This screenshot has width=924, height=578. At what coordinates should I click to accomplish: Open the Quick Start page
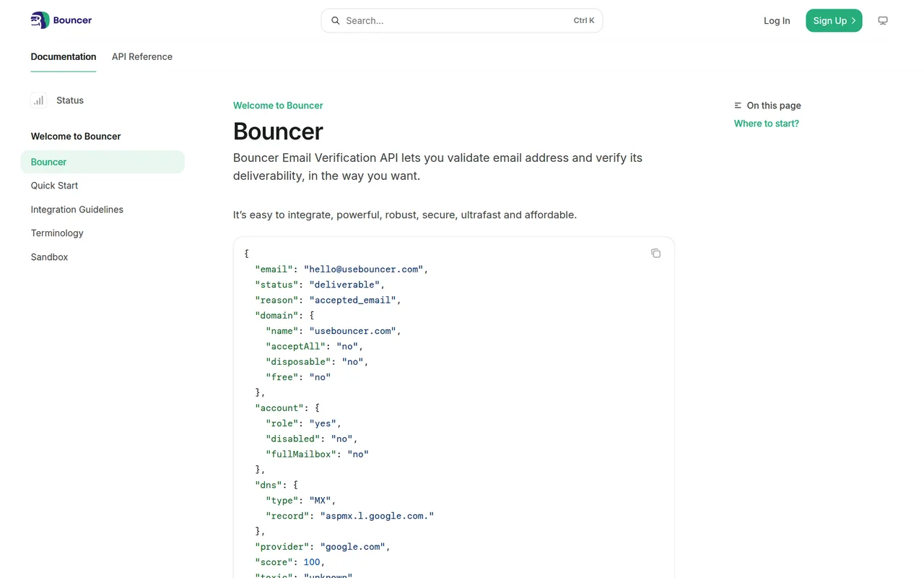tap(54, 186)
